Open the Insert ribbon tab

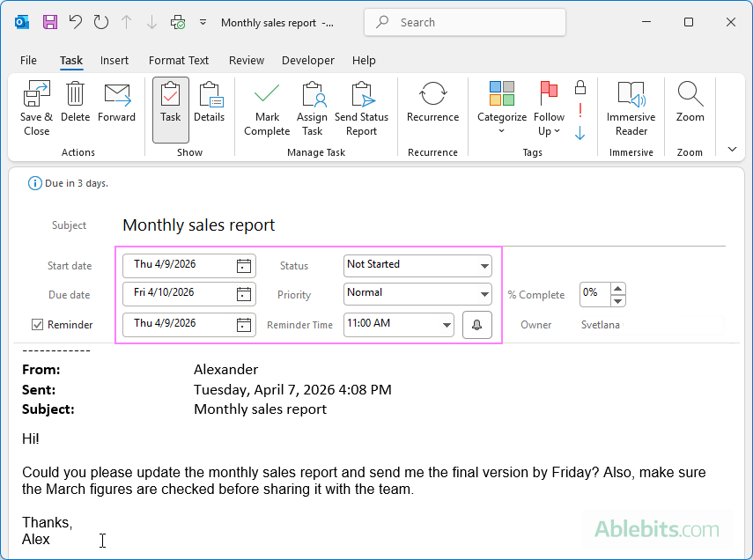[x=114, y=60]
